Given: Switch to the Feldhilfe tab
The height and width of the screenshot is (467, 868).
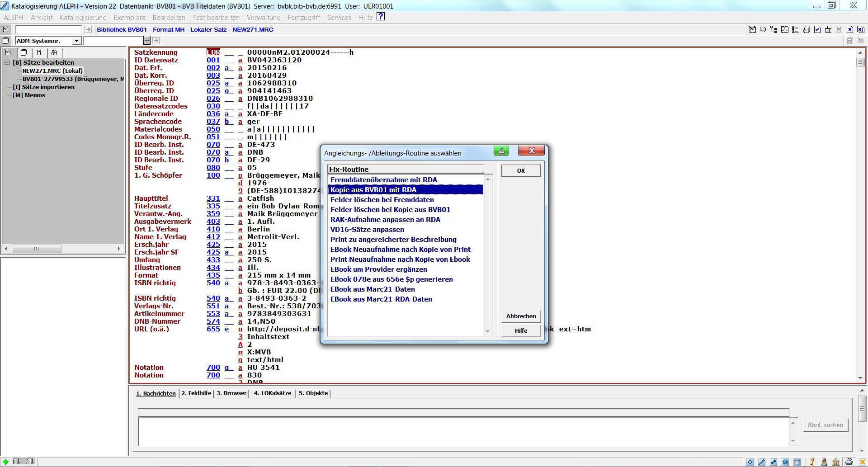Looking at the screenshot, I should tap(196, 393).
